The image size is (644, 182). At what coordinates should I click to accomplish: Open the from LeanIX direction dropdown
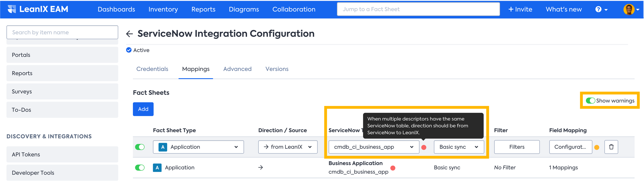pyautogui.click(x=288, y=147)
